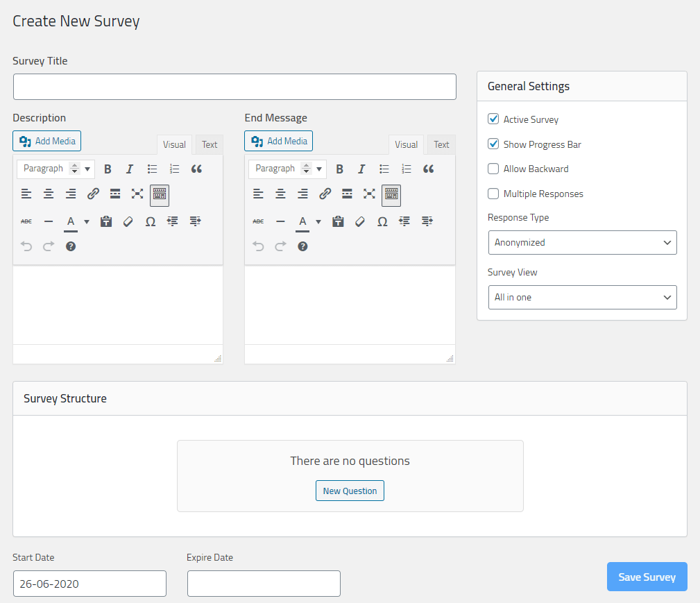Uncheck the Active Survey checkbox
700x603 pixels.
pos(493,119)
